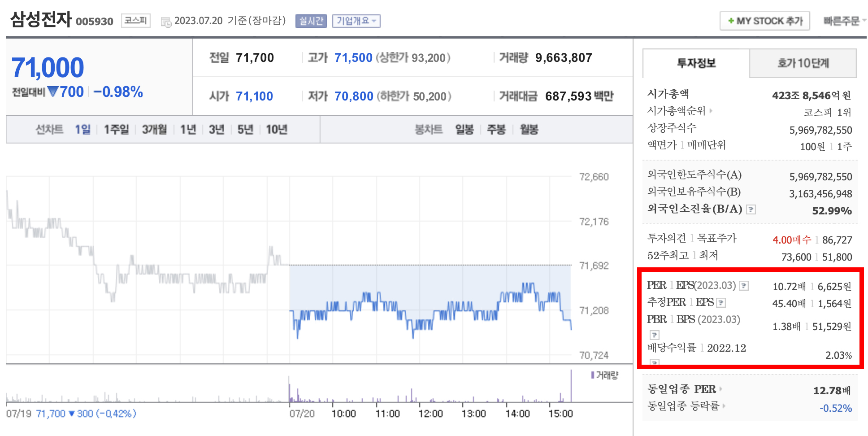Click the 거래량 legend on volume chart
This screenshot has width=868, height=436.
pyautogui.click(x=604, y=375)
